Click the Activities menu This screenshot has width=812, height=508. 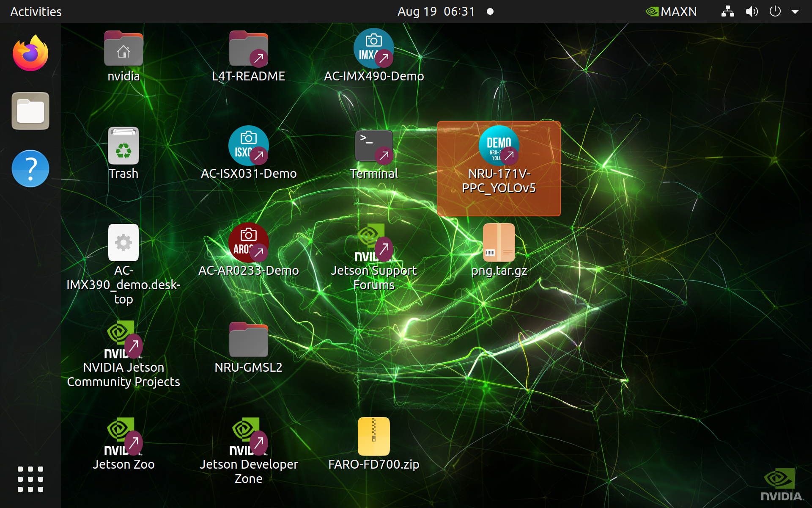[x=36, y=11]
